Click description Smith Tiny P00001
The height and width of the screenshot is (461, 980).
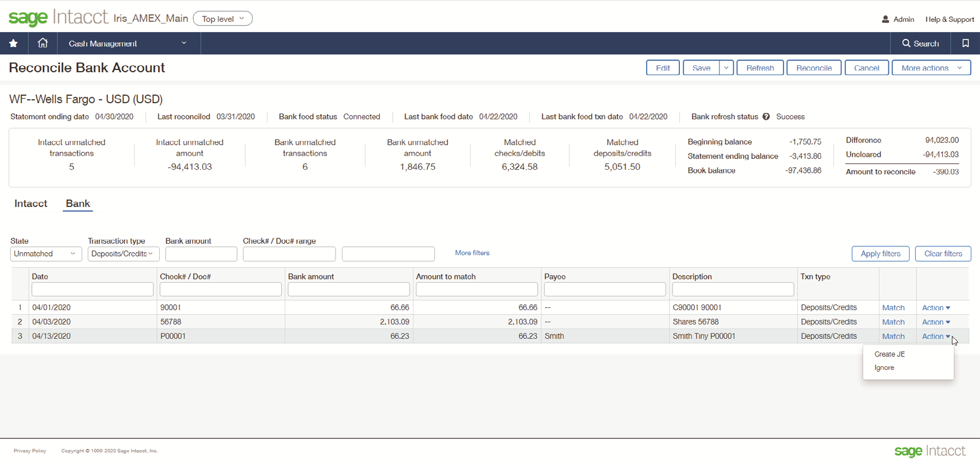coord(704,336)
